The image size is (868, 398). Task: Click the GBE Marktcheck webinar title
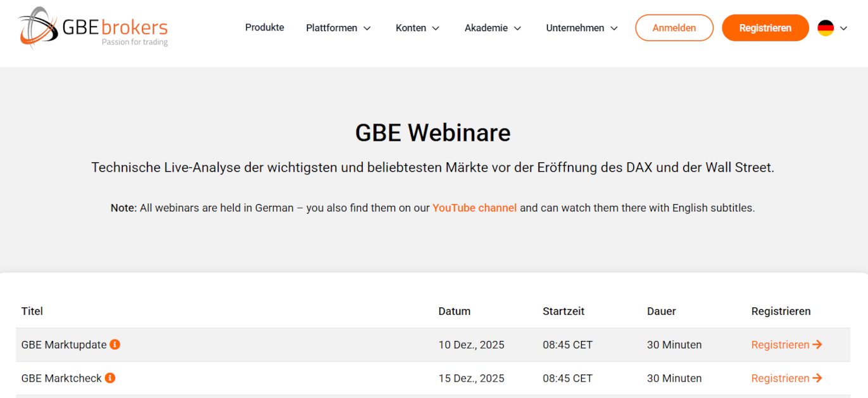[x=61, y=378]
